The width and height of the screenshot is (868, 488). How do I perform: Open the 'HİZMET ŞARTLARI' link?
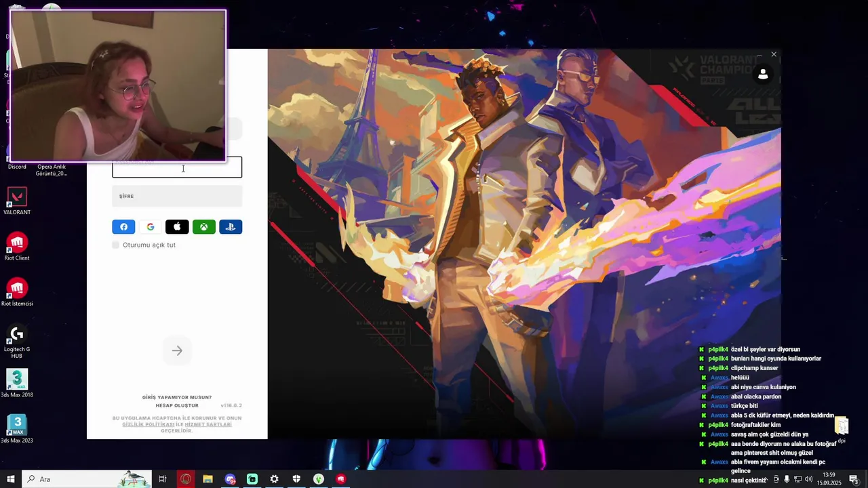pos(208,424)
